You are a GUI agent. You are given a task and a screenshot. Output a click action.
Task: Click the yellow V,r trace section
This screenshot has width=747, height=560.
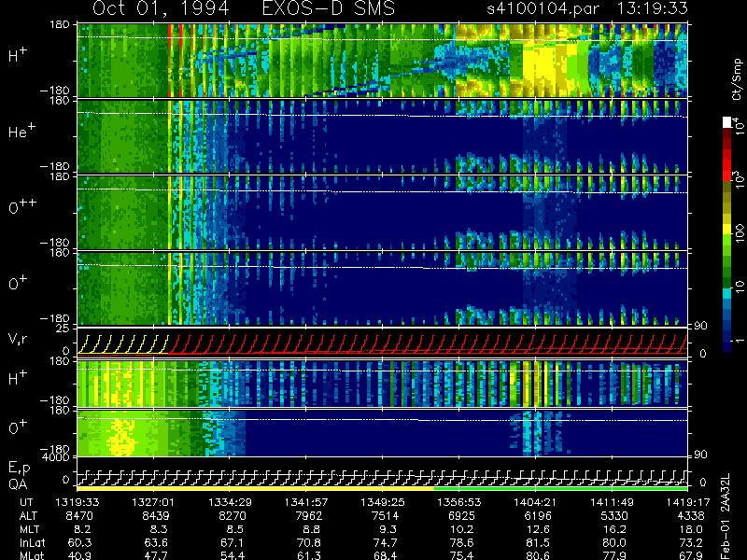(x=123, y=344)
